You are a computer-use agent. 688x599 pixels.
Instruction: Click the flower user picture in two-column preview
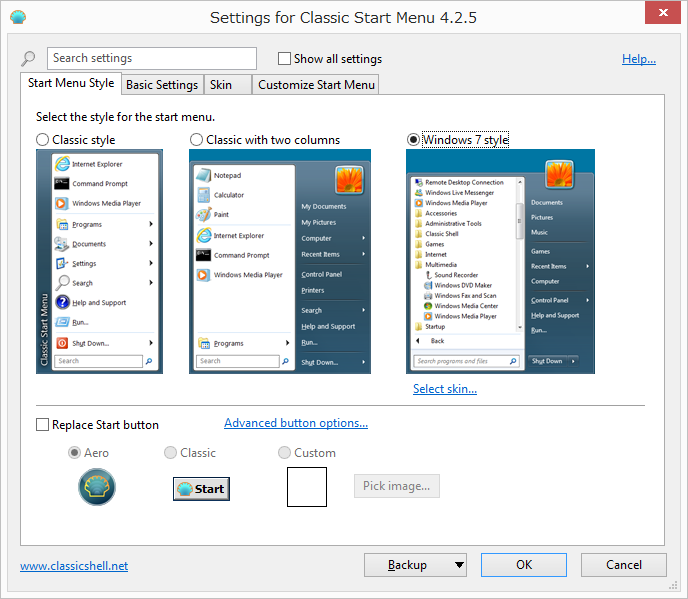tap(349, 180)
